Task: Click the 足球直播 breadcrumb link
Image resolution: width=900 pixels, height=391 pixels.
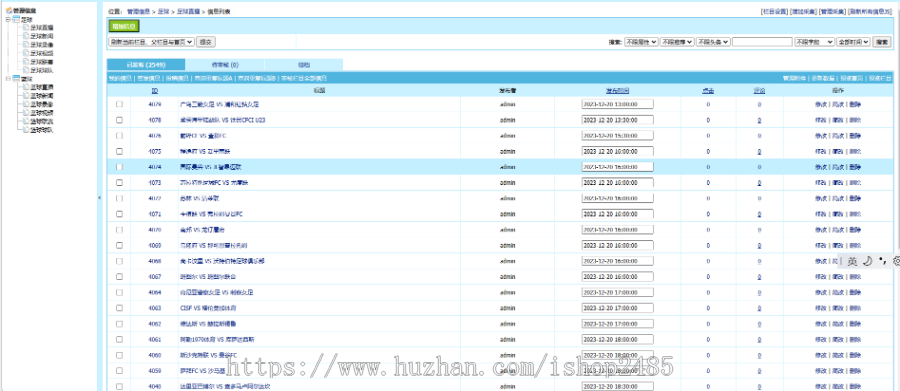Action: 188,11
